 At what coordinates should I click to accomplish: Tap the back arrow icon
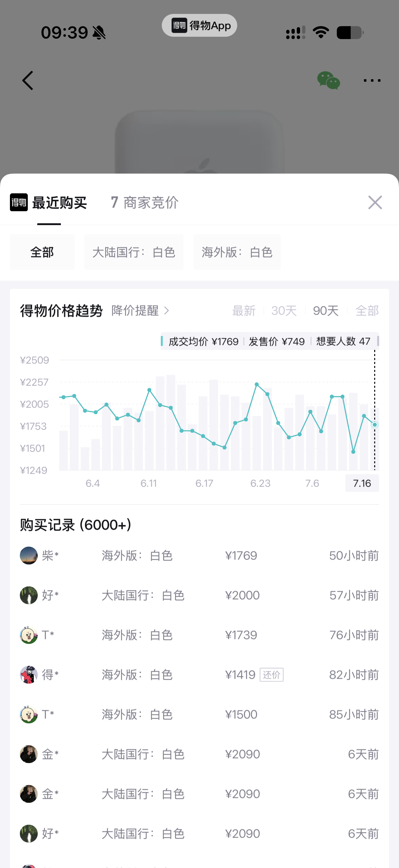point(27,80)
